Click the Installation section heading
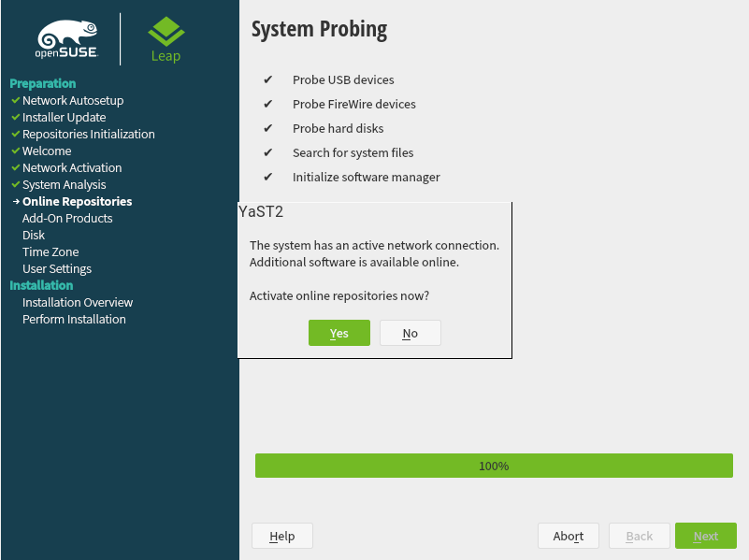749x560 pixels. tap(41, 285)
